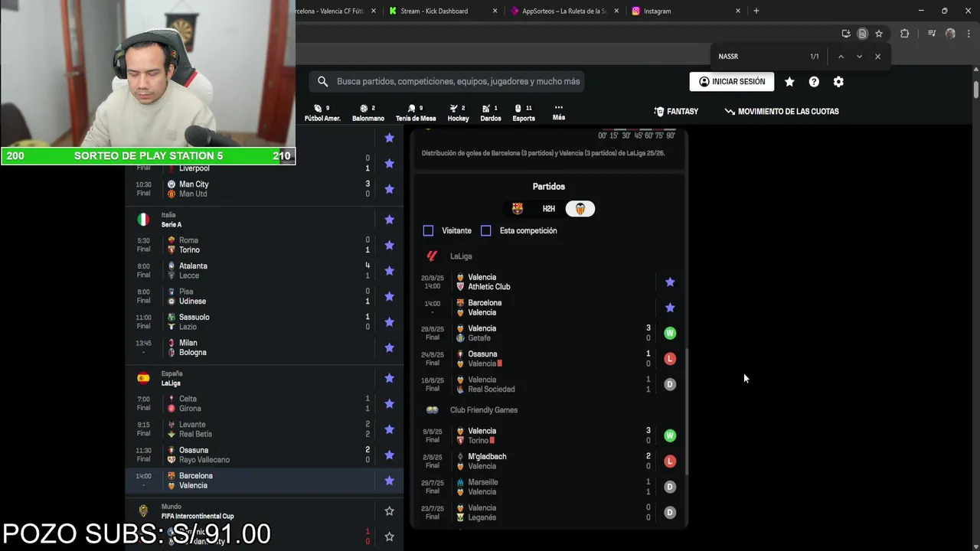This screenshot has width=980, height=551.
Task: Click the install app icon in address bar
Action: [x=845, y=34]
